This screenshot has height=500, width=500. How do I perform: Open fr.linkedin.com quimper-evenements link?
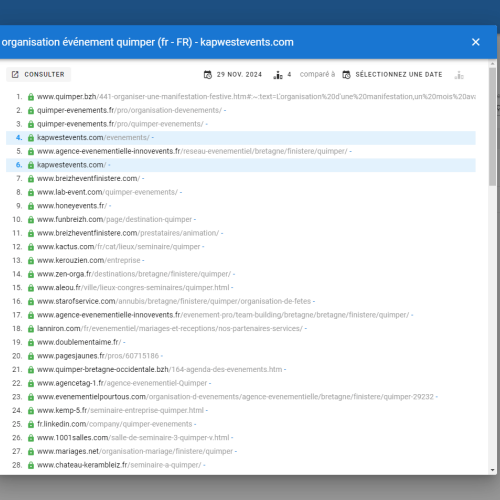pyautogui.click(x=115, y=424)
